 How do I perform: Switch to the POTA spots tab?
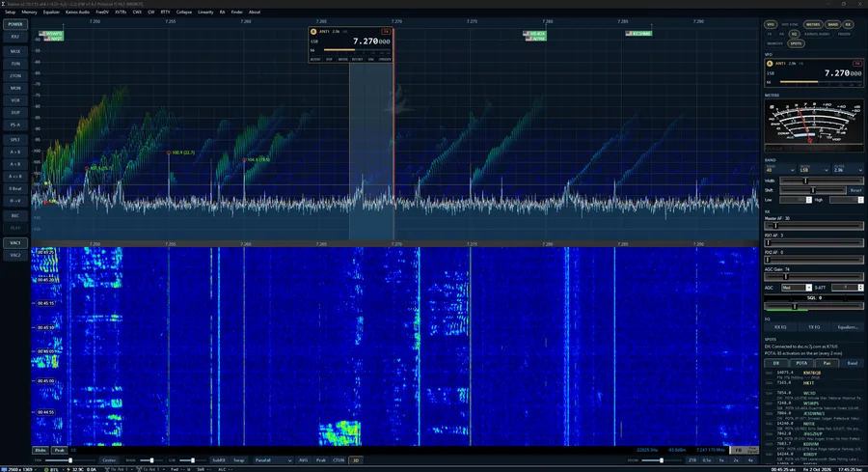pyautogui.click(x=801, y=363)
